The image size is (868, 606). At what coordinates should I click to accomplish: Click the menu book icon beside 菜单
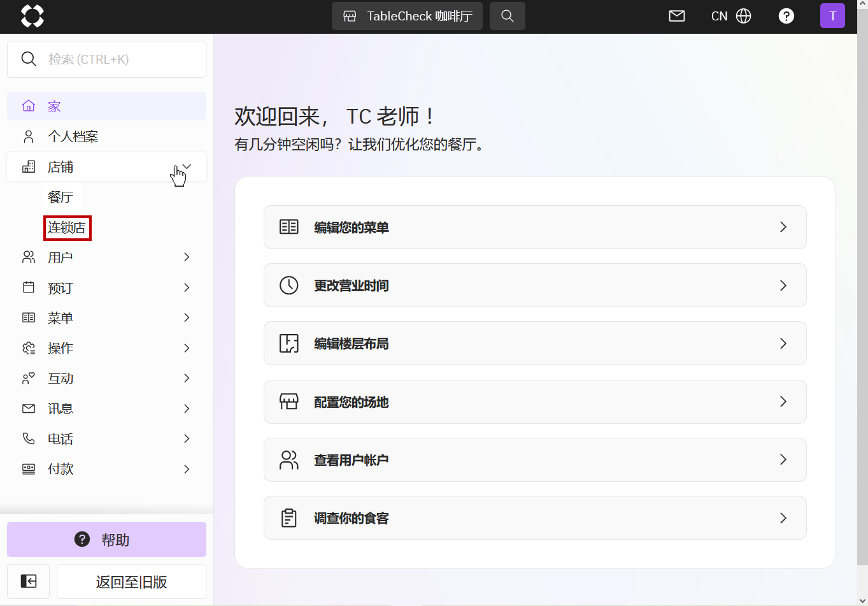coord(29,317)
